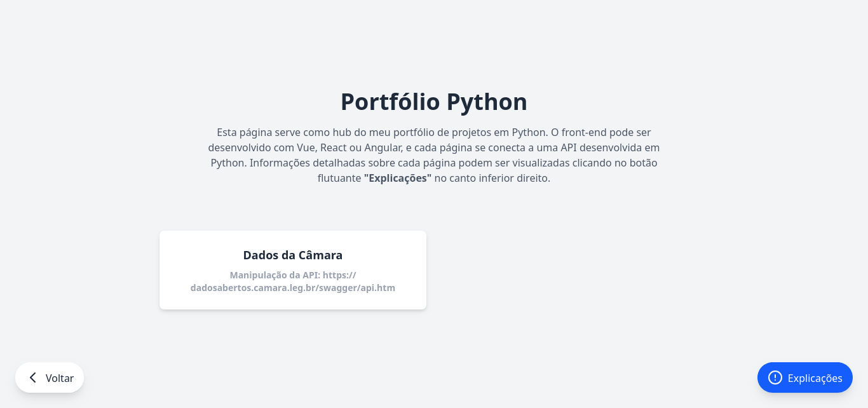The image size is (868, 408).
Task: Click the bold "Explicações" word in the description
Action: coord(397,179)
